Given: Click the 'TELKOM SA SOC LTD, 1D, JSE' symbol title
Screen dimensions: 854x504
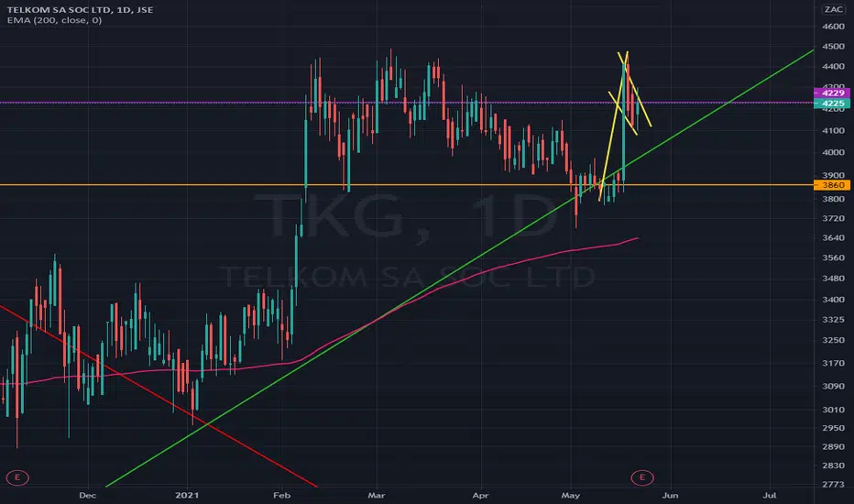Looking at the screenshot, I should click(x=80, y=9).
